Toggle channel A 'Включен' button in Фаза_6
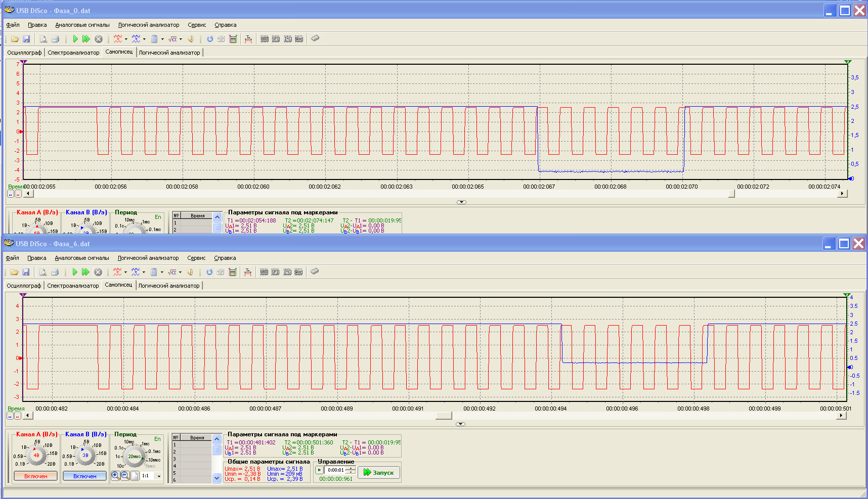This screenshot has height=499, width=868. click(x=35, y=476)
